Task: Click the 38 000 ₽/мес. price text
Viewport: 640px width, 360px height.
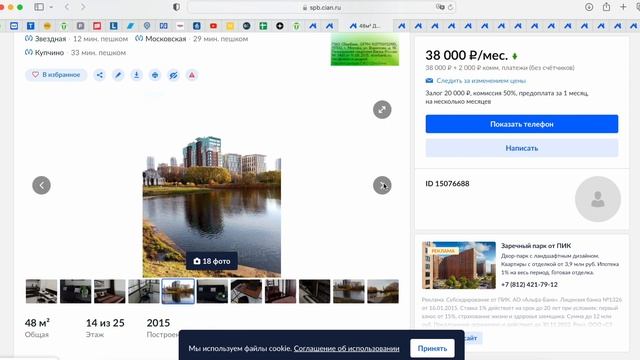Action: pyautogui.click(x=467, y=56)
